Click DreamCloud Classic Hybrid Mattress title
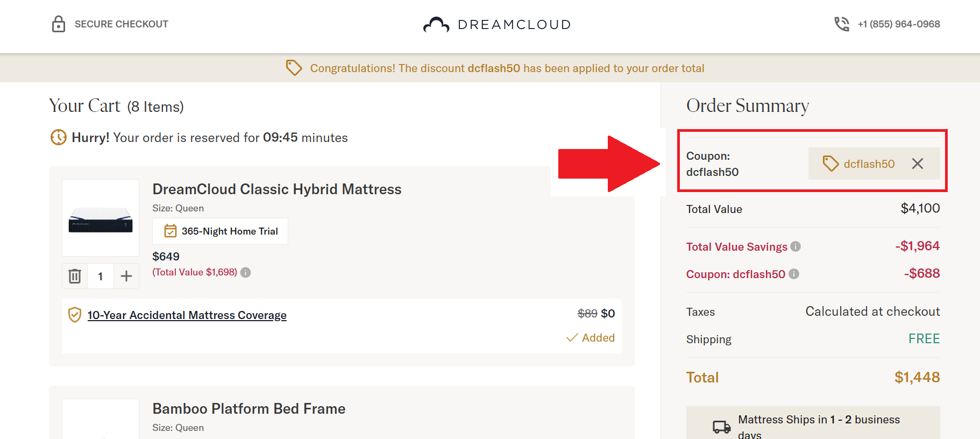This screenshot has height=439, width=980. 277,189
